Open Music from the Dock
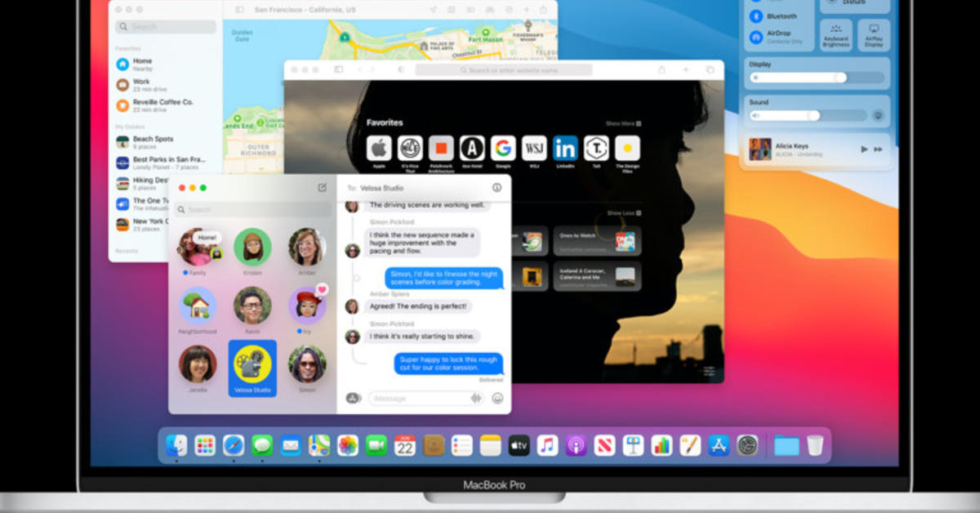 pyautogui.click(x=548, y=445)
